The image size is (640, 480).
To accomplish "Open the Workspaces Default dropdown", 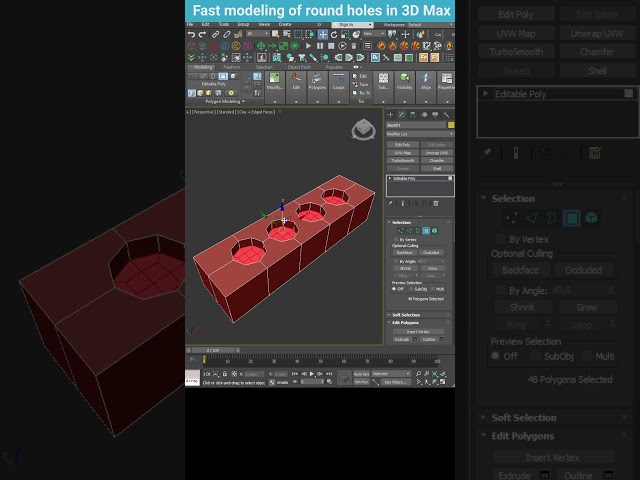I will 430,25.
